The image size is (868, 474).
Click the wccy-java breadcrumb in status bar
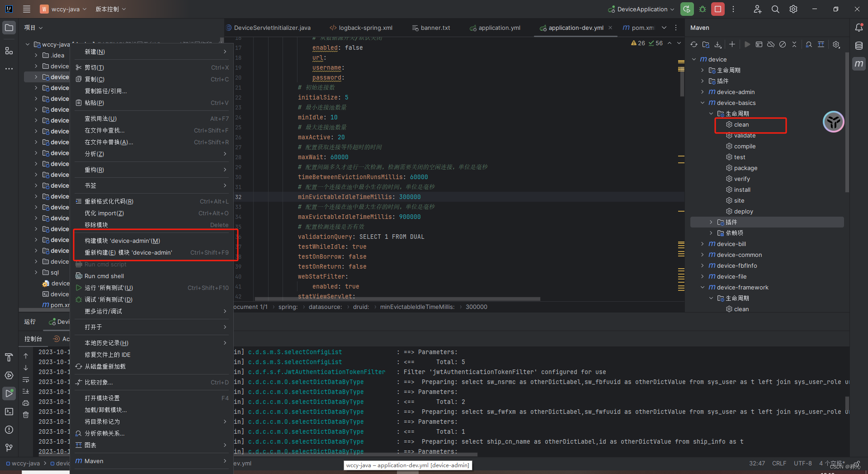coord(23,463)
